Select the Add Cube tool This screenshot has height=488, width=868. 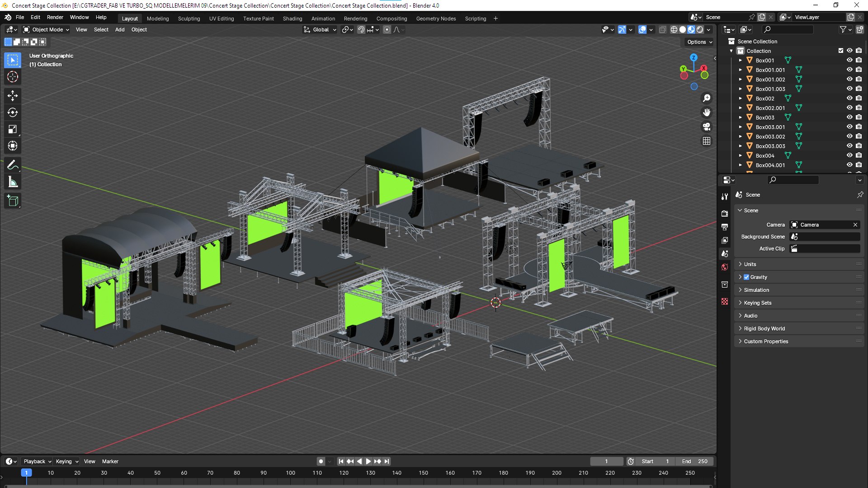[13, 201]
